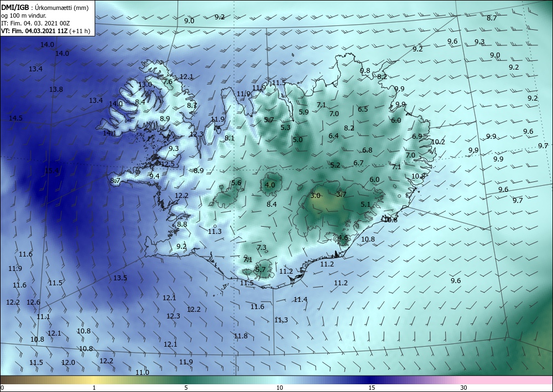
Task: Click the dark blue band of the color scale
Action: [x=371, y=380]
